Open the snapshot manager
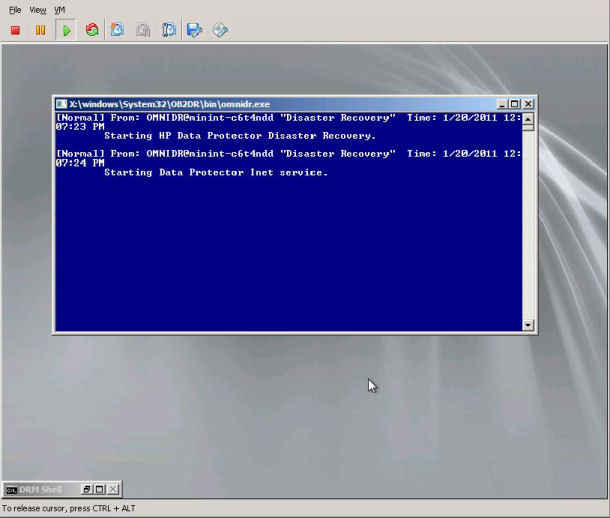The height and width of the screenshot is (518, 610). pos(169,30)
